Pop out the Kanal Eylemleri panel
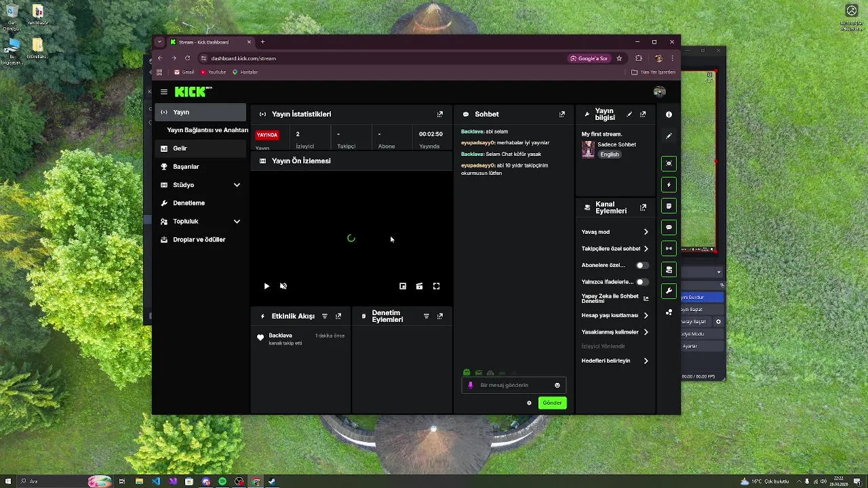The image size is (868, 488). (x=643, y=207)
